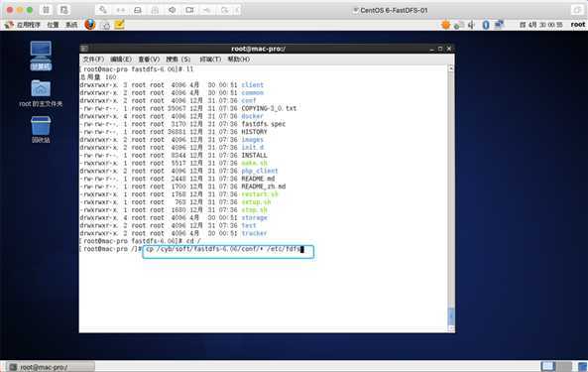This screenshot has width=588, height=372.
Task: Click 'README.md' in listing
Action: pyautogui.click(x=258, y=179)
